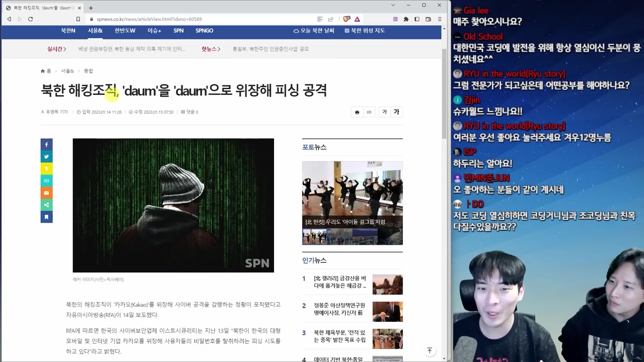Screen dimensions: 644x362
Task: Go back to the previous page
Action: [9, 19]
